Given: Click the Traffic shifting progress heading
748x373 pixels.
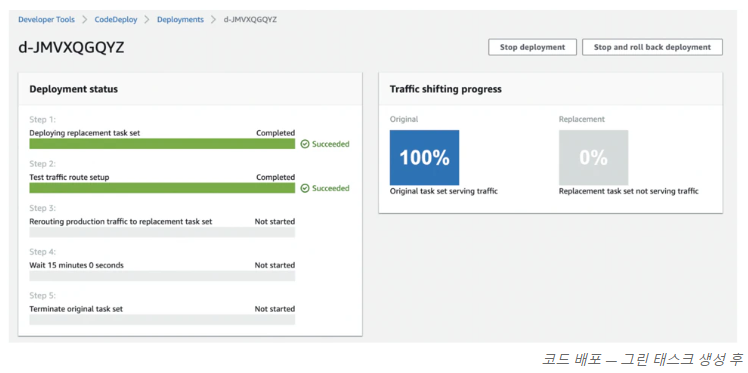Looking at the screenshot, I should pos(446,89).
